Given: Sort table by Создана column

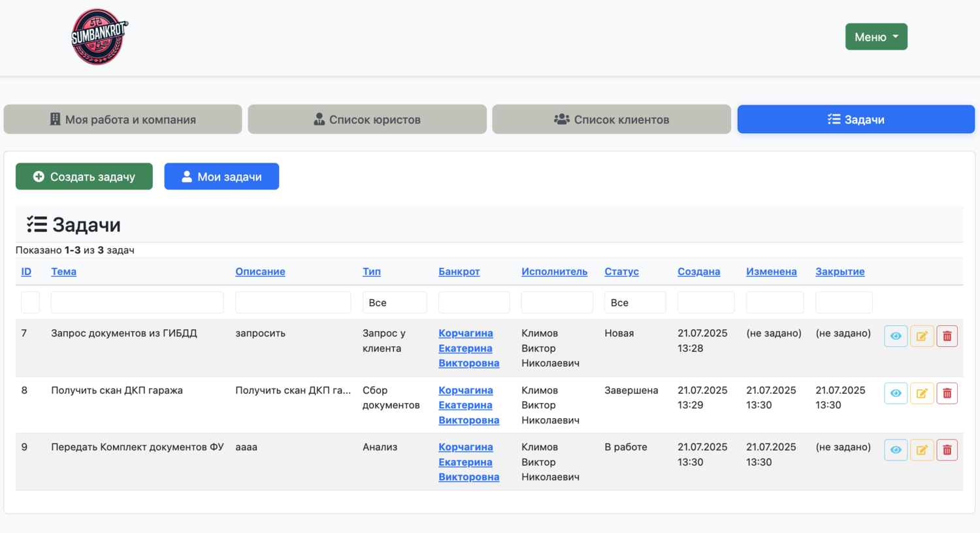Looking at the screenshot, I should coord(698,271).
